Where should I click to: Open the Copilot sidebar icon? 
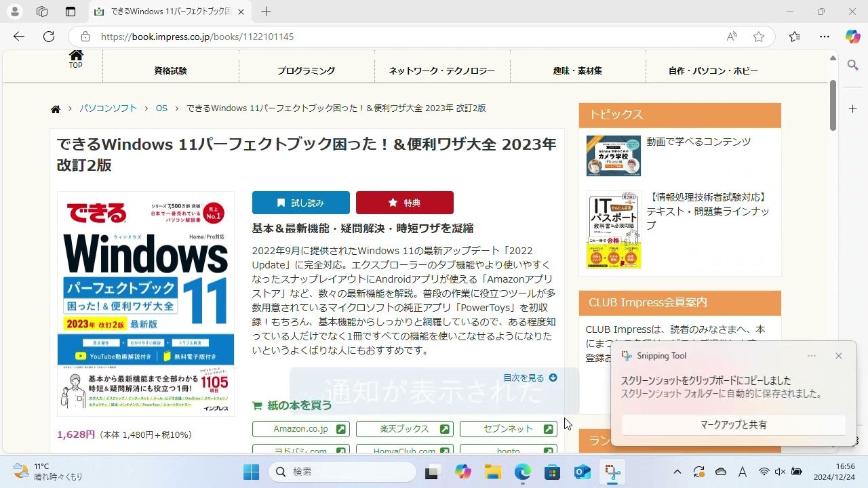(x=853, y=37)
